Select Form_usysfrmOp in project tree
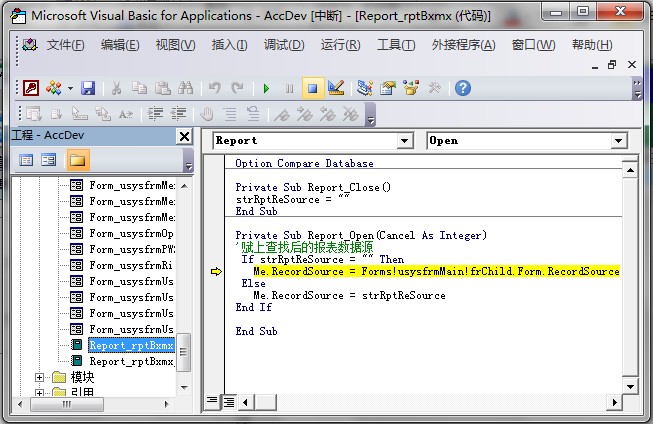Image resolution: width=653 pixels, height=424 pixels. tap(131, 233)
